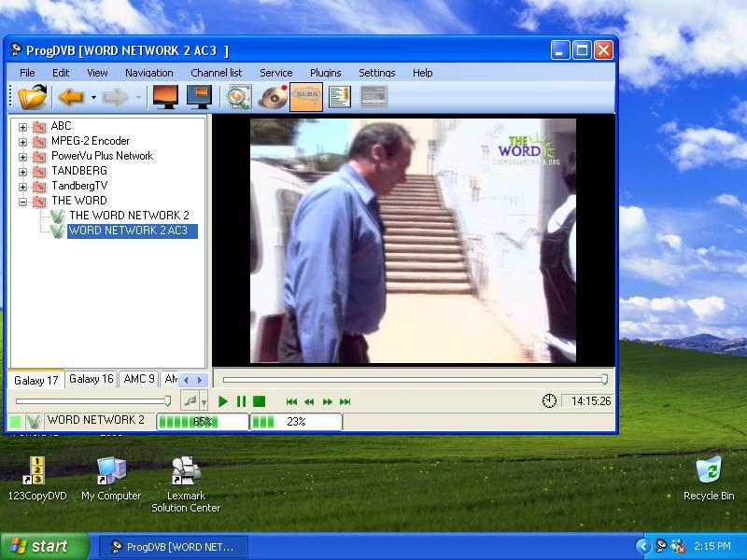Screen dimensions: 747x560
Task: Open the Plugins menu
Action: pyautogui.click(x=325, y=73)
